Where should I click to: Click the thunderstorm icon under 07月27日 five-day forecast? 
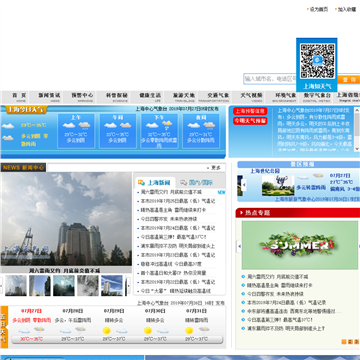point(39,331)
